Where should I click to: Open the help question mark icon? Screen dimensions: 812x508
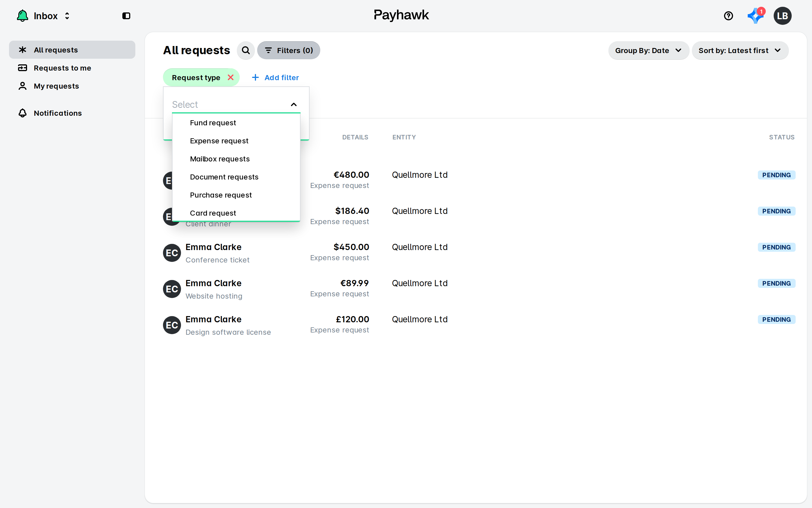[x=729, y=16]
